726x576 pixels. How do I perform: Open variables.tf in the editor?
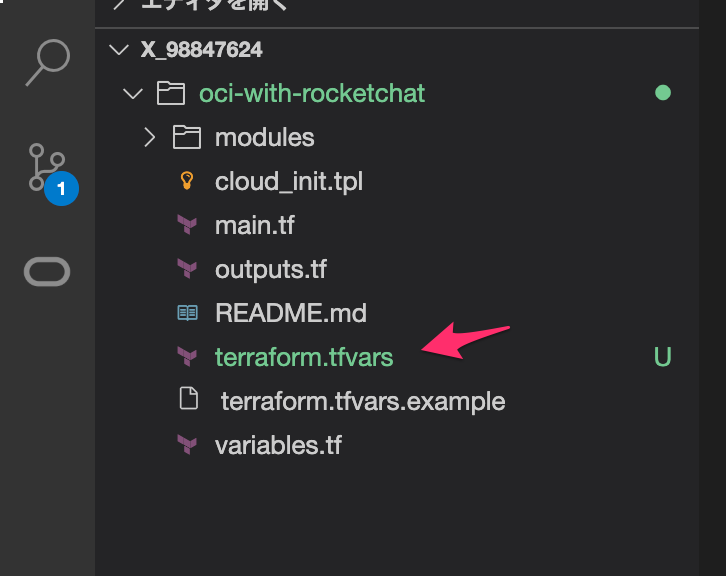[278, 445]
